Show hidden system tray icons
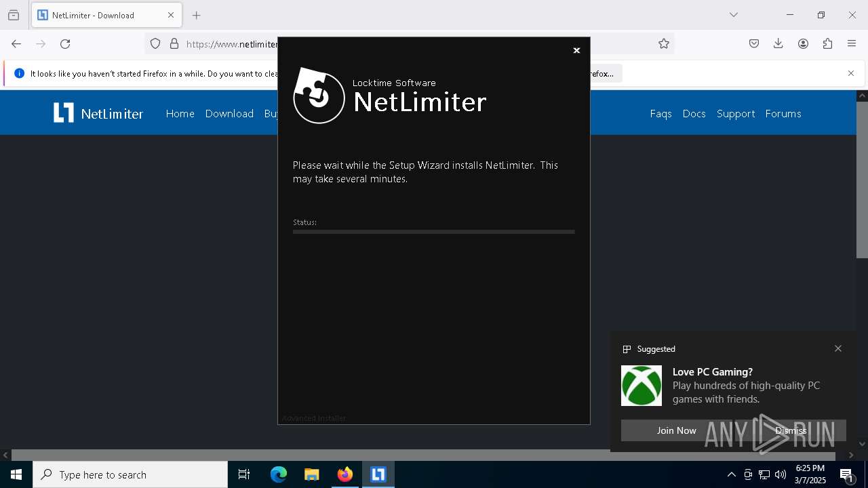 [x=732, y=474]
